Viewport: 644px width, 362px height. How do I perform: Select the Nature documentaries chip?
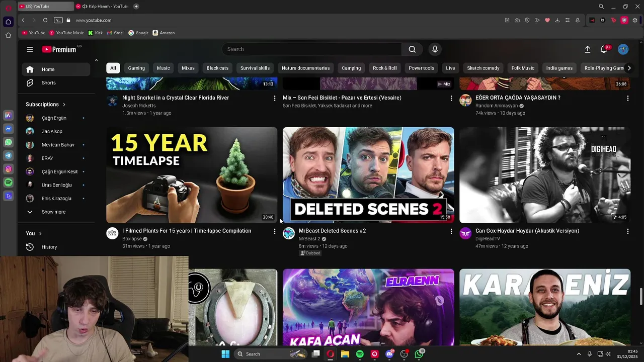pyautogui.click(x=306, y=68)
